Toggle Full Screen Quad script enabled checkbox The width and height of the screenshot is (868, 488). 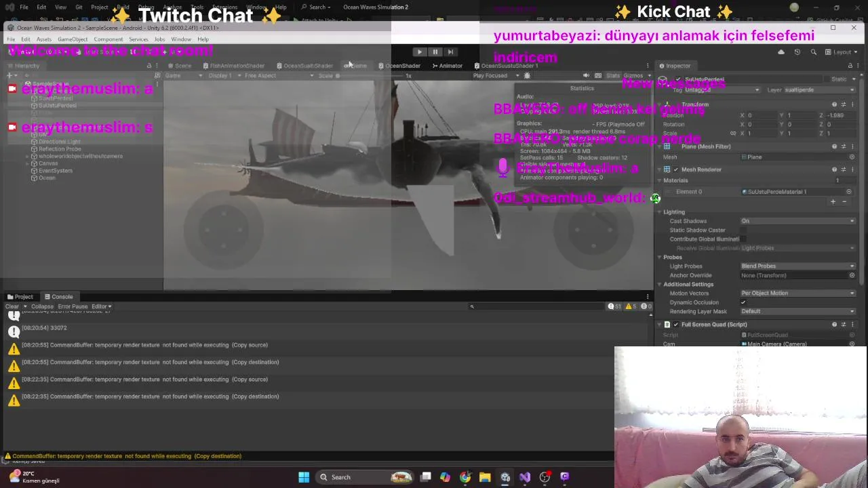coord(675,325)
